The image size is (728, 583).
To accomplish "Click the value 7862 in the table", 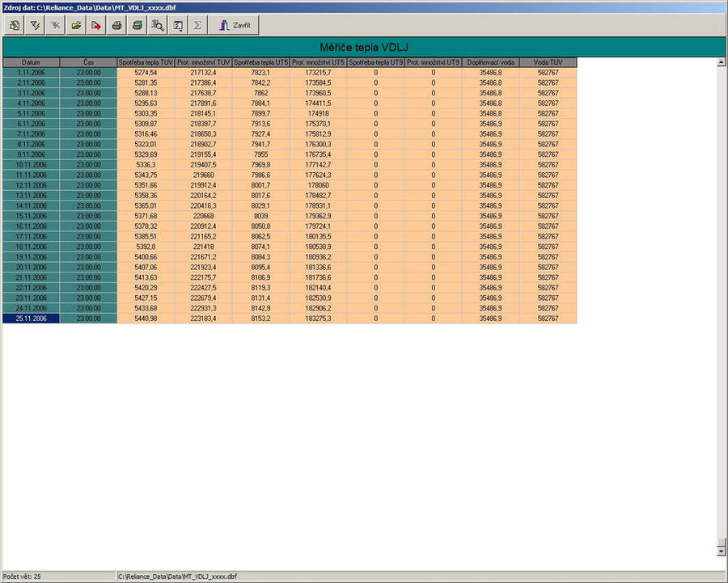I will 261,93.
